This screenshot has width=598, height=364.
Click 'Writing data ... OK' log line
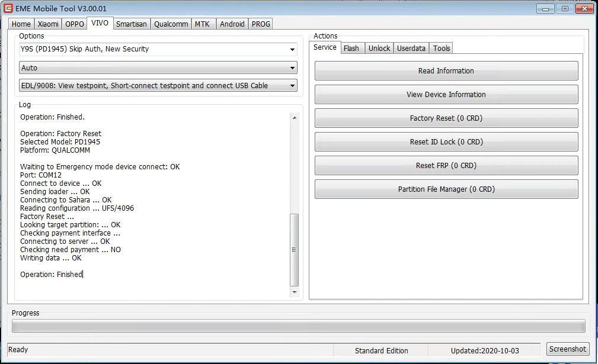[x=51, y=258]
